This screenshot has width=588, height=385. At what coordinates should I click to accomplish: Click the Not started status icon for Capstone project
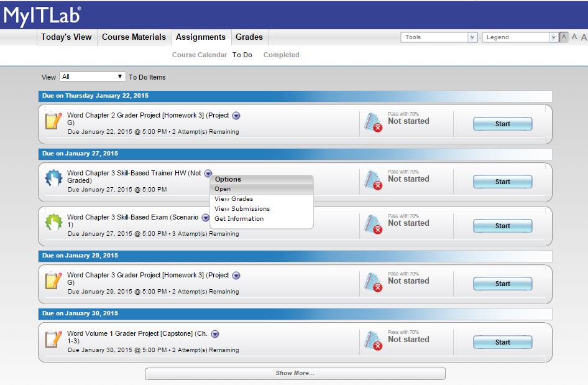coord(374,341)
